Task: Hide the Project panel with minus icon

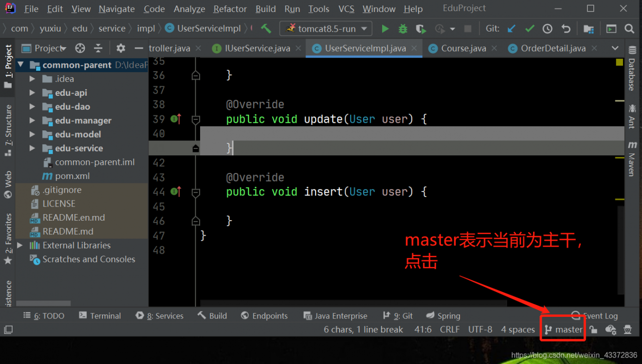Action: click(x=139, y=48)
